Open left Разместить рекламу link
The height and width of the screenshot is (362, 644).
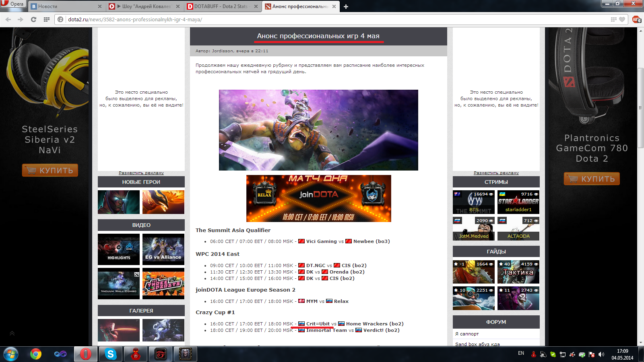click(x=141, y=173)
